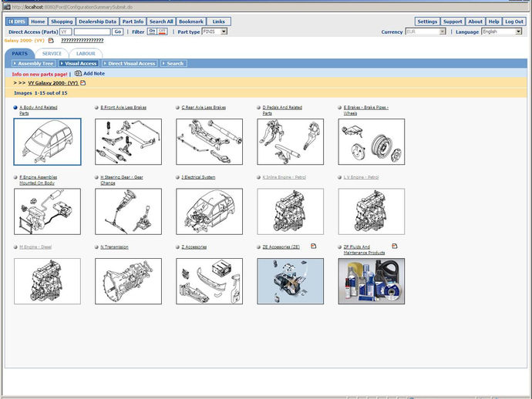Open the Search sub-tab
Screen dimensions: 532x399
(173, 63)
